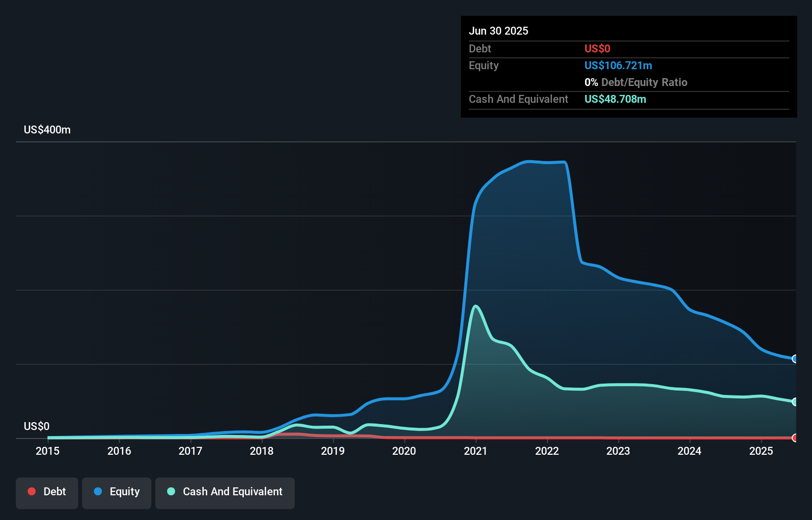Image resolution: width=812 pixels, height=520 pixels.
Task: Click the Cash And Equivalent tooltip label
Action: coord(518,99)
